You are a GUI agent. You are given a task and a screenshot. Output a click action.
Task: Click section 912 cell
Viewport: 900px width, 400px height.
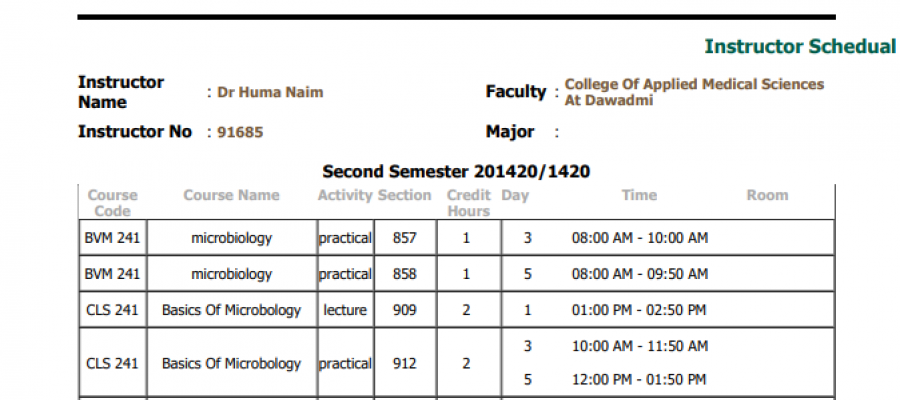(405, 363)
